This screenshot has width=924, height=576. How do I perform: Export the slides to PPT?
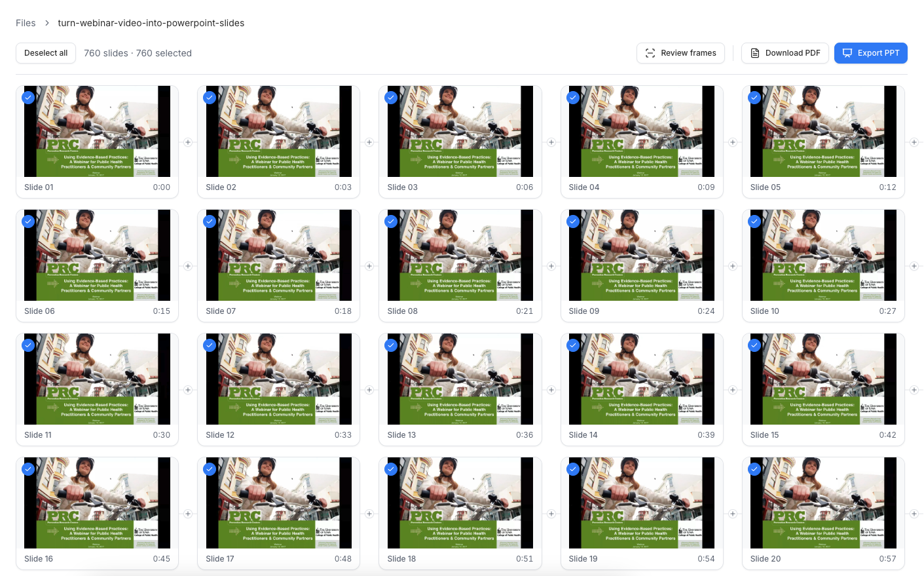click(871, 53)
